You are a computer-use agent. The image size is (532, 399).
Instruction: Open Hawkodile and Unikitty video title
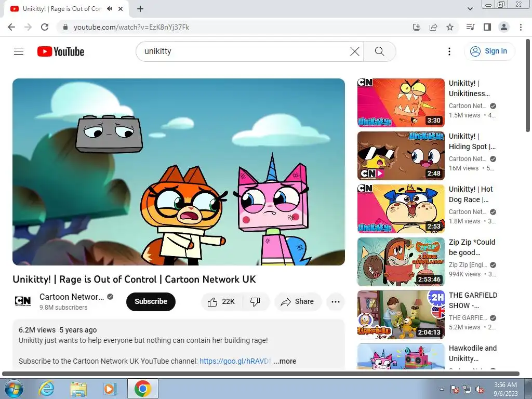[473, 353]
